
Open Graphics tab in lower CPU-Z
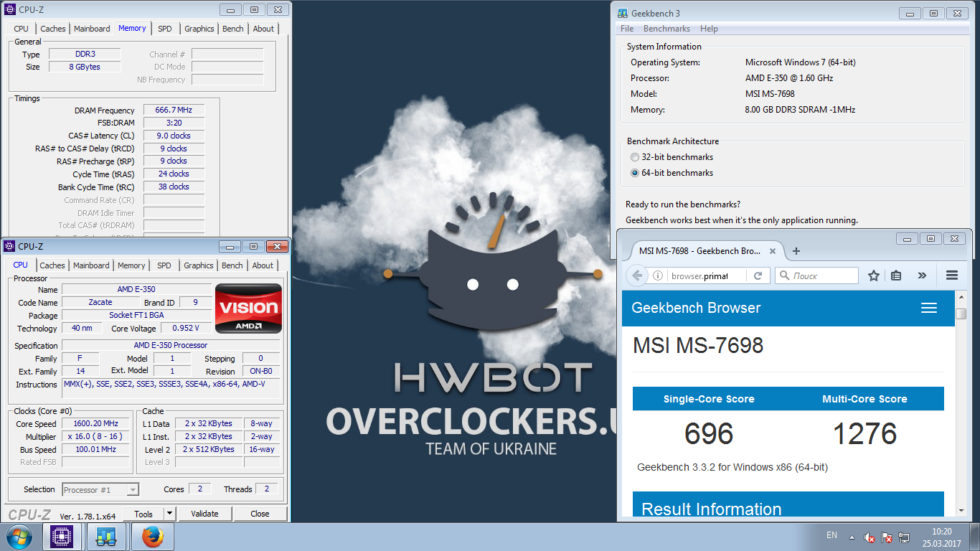(x=199, y=265)
